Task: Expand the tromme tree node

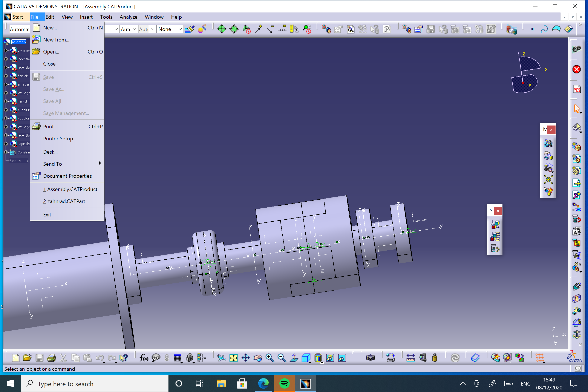Action: [x=6, y=51]
